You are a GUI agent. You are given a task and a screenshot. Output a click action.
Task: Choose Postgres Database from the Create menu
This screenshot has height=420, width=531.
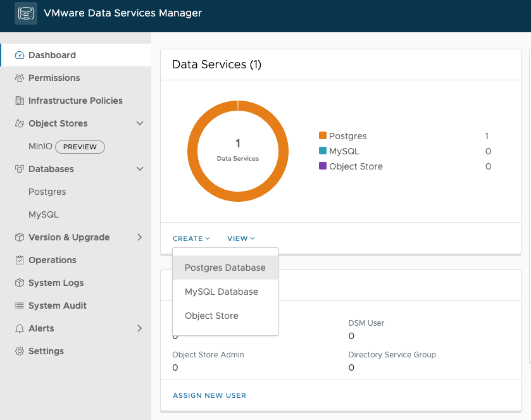coord(225,268)
